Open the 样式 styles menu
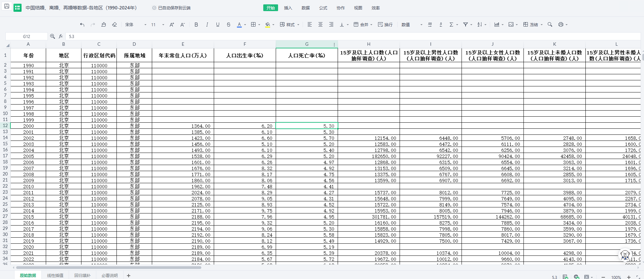The height and width of the screenshot is (279, 644). coord(290,25)
